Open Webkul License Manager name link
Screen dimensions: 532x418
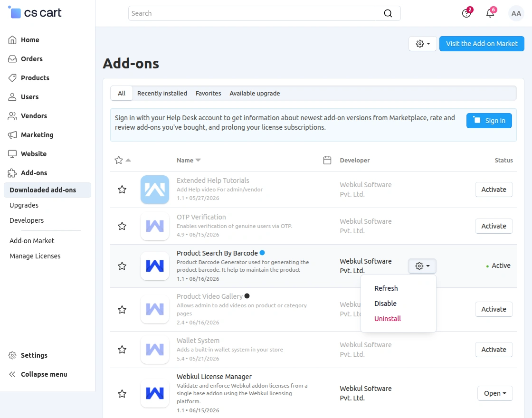point(214,377)
